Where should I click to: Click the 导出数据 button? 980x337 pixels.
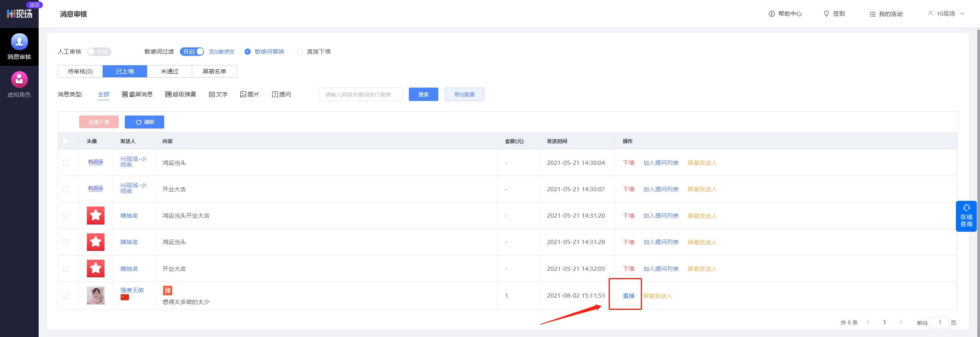tap(464, 94)
